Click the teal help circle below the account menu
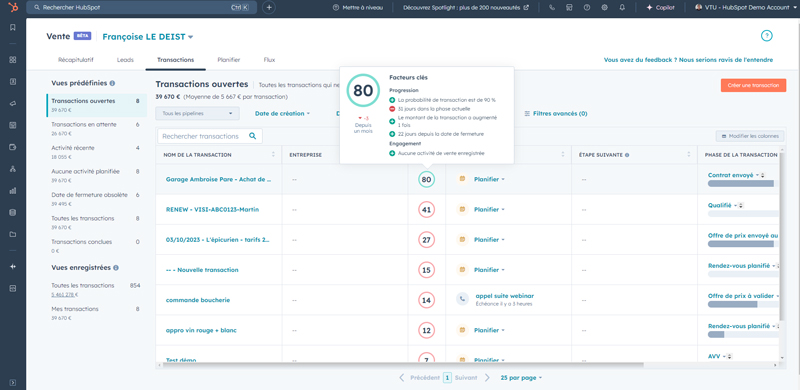This screenshot has width=800, height=390. coord(766,36)
